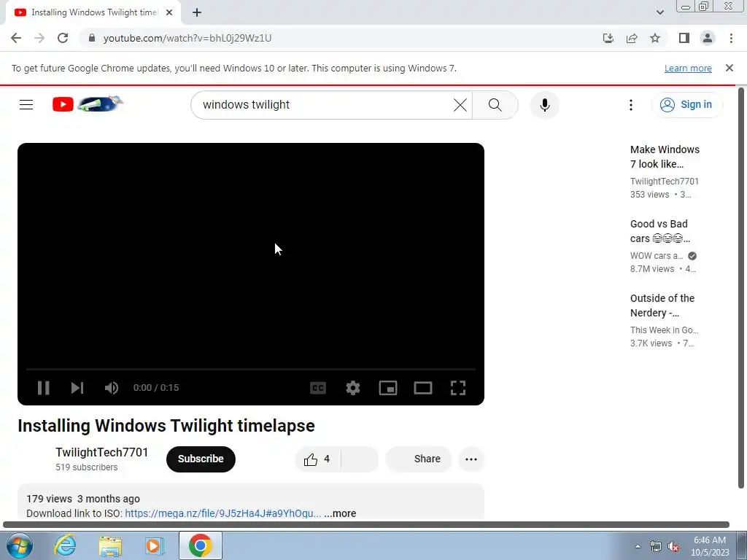Go back to the previous page
This screenshot has height=560, width=747.
coord(16,38)
